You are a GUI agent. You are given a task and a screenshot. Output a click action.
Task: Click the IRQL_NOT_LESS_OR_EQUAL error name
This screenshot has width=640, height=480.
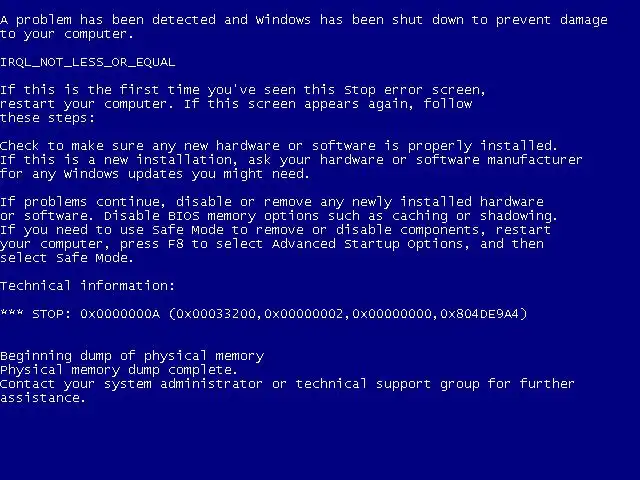point(87,62)
